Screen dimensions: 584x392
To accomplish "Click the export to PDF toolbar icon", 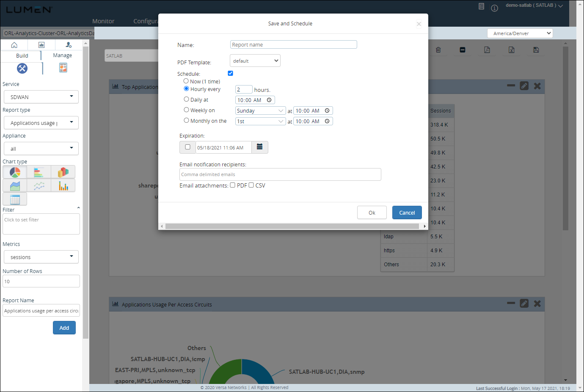I will (x=487, y=50).
